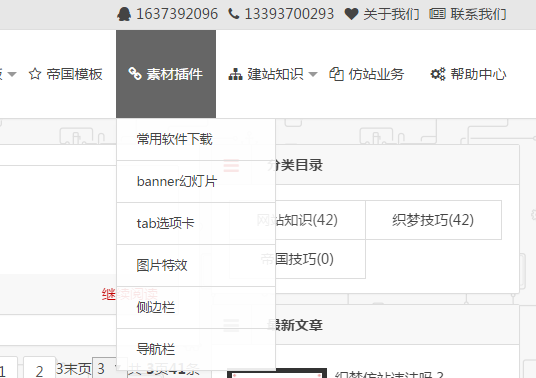The height and width of the screenshot is (378, 536).
Task: Select 常用软件下载 from the dropdown
Action: tap(196, 139)
